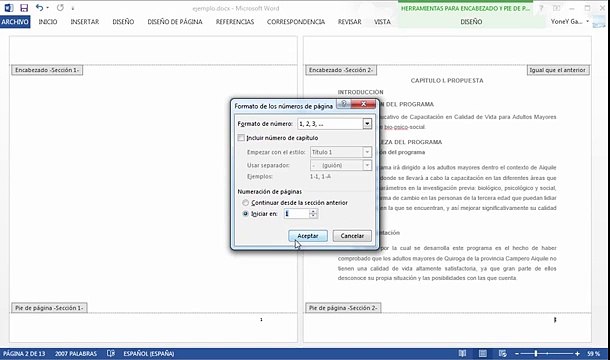The height and width of the screenshot is (360, 610).
Task: Click the Formato de número dropdown arrow
Action: (x=367, y=124)
